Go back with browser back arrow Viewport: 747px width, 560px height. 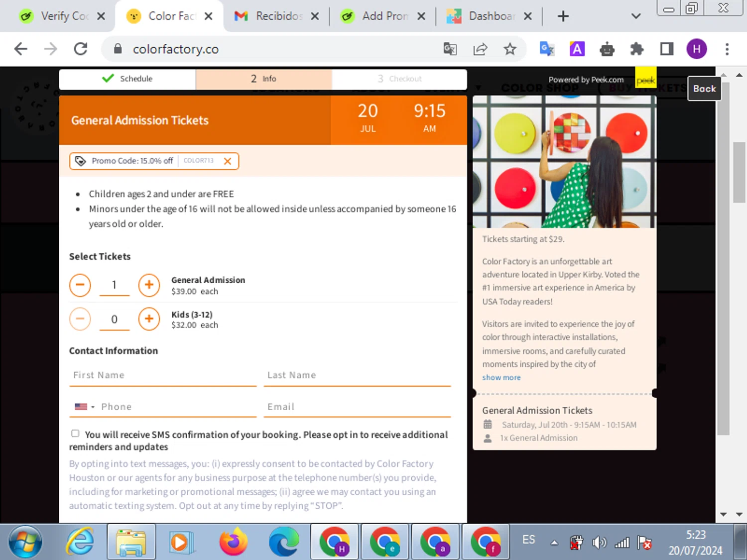pos(21,49)
